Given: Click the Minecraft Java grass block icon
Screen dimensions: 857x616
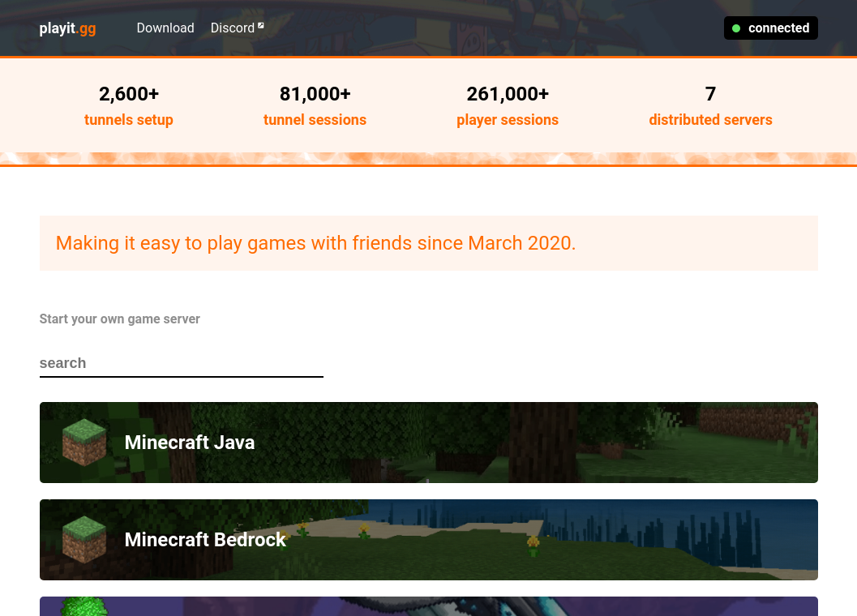Looking at the screenshot, I should click(x=84, y=443).
